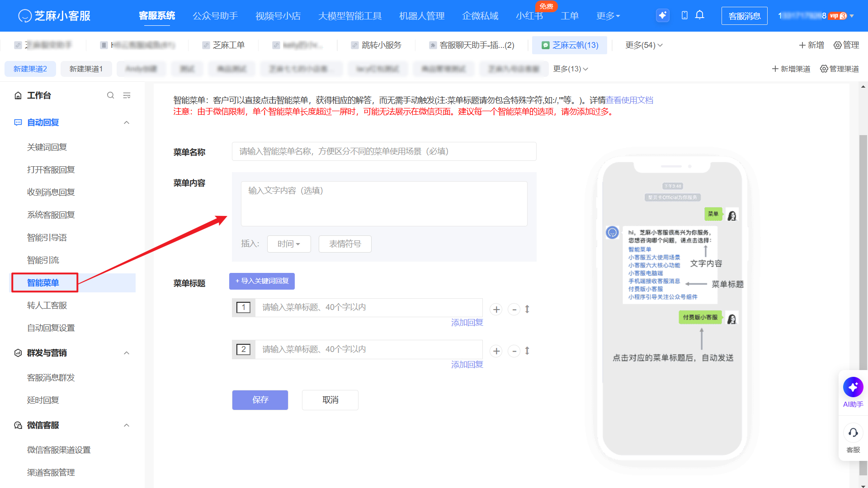Screen dimensions: 868x488
Task: Open the mobile phone icon in header
Action: [x=684, y=15]
